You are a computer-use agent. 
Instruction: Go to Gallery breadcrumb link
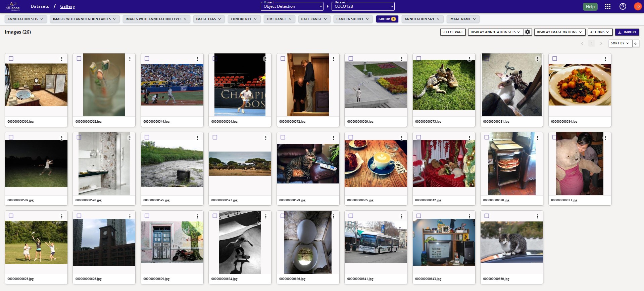[67, 6]
